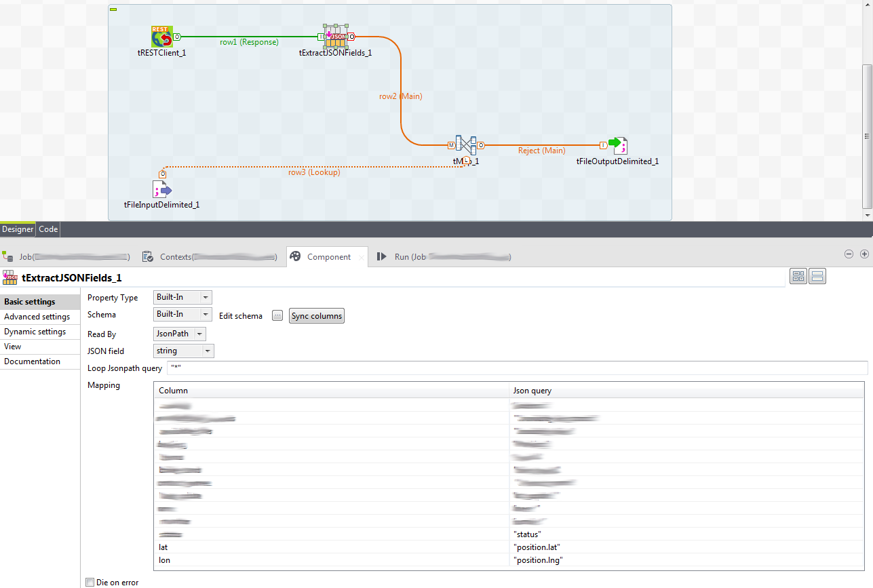Click the Run tab play icon
Viewport: 873px width, 588px height.
(382, 256)
